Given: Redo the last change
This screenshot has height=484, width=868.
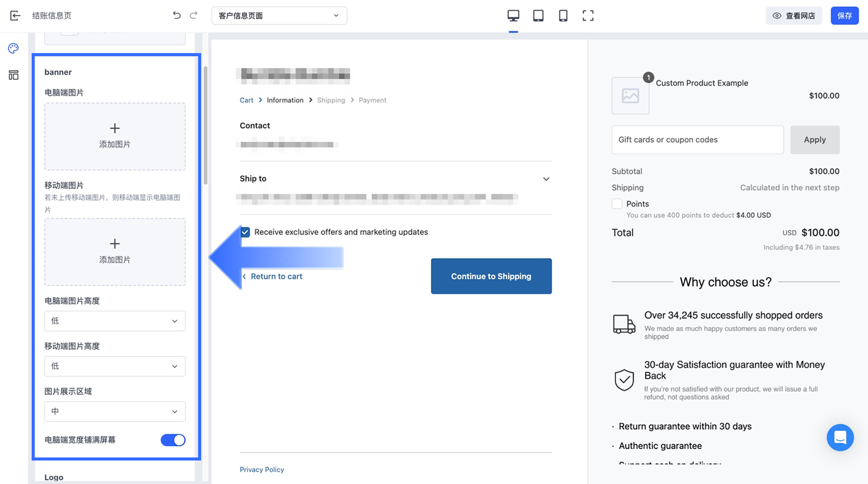Looking at the screenshot, I should click(x=194, y=15).
